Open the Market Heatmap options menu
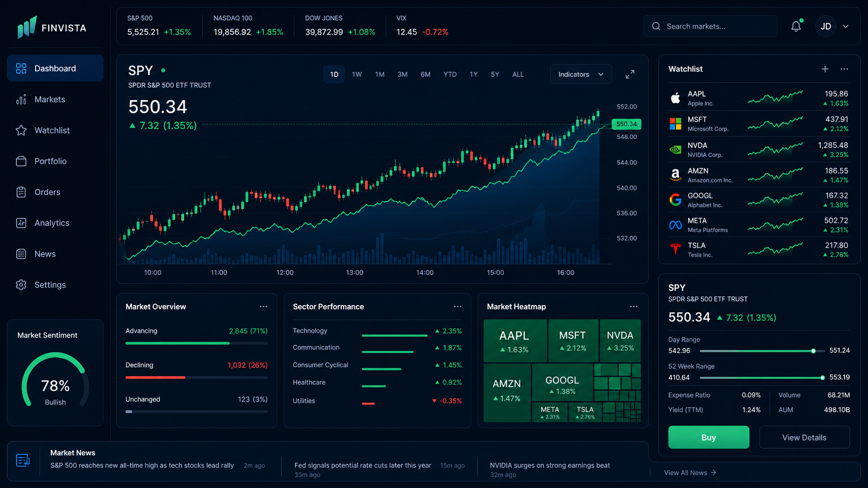 (x=633, y=307)
